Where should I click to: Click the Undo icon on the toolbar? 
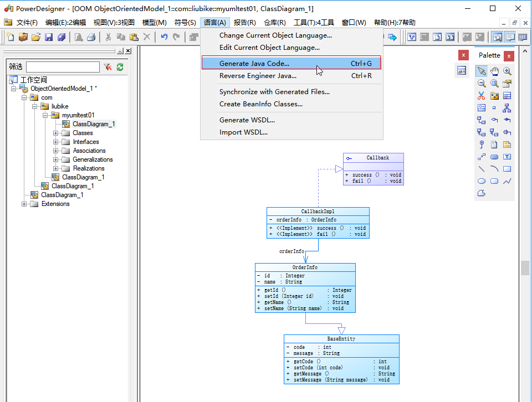tap(163, 37)
